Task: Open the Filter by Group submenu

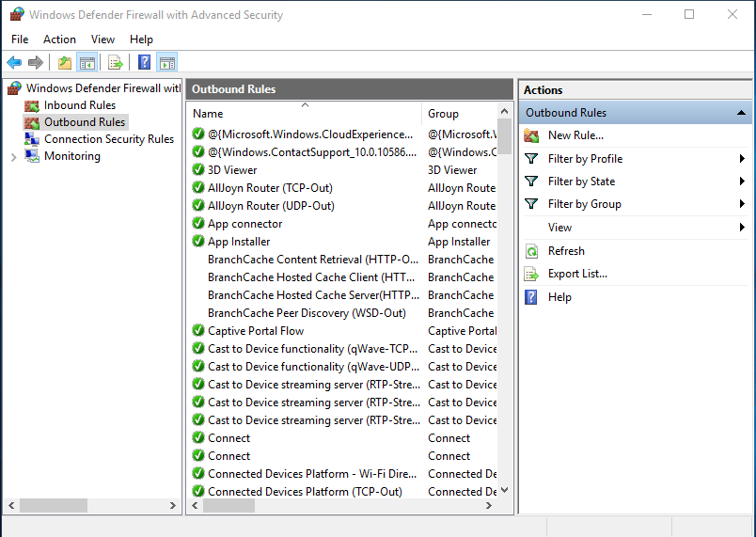Action: pyautogui.click(x=584, y=204)
